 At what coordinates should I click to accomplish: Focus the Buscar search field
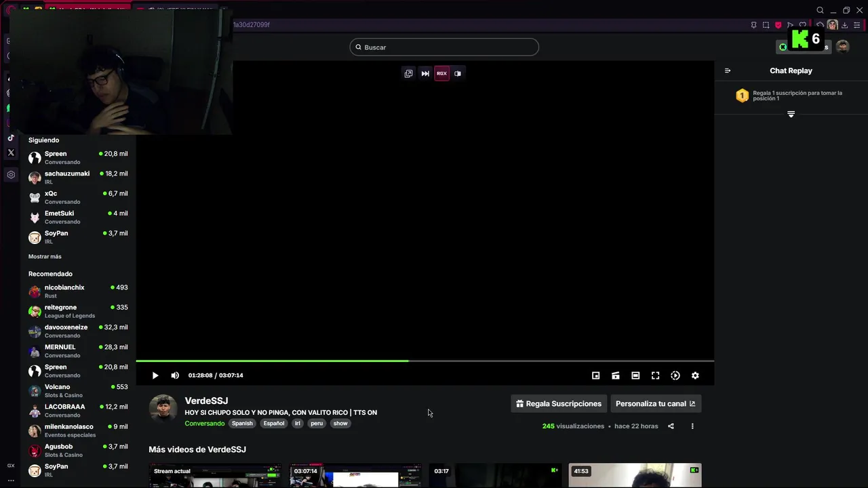444,47
